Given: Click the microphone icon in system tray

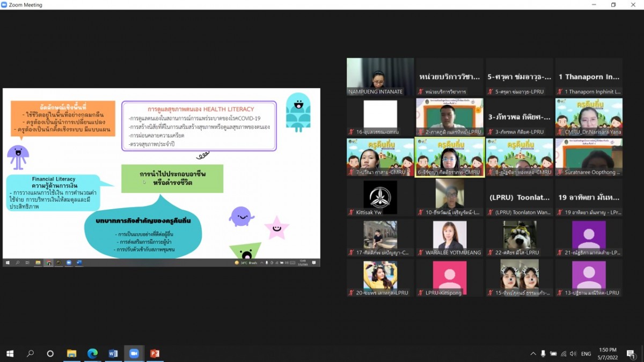Looking at the screenshot, I should pos(543,354).
